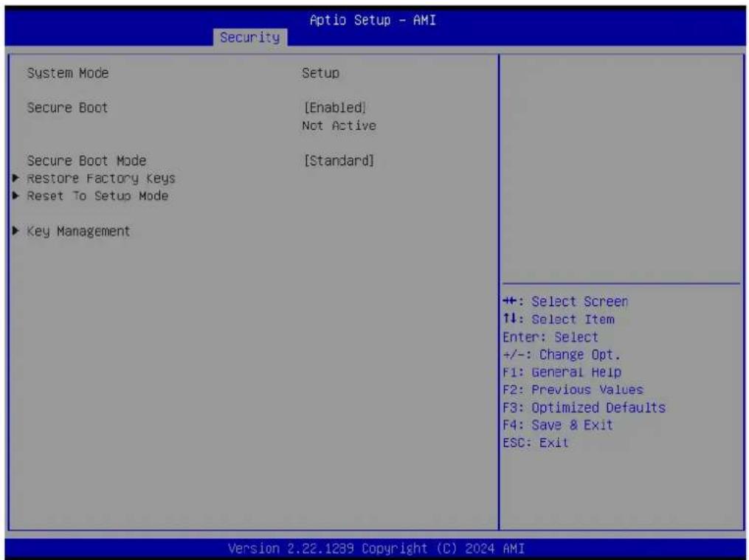Click the F4: Save & Exit line
Screen dimensions: 749x560
coord(558,425)
